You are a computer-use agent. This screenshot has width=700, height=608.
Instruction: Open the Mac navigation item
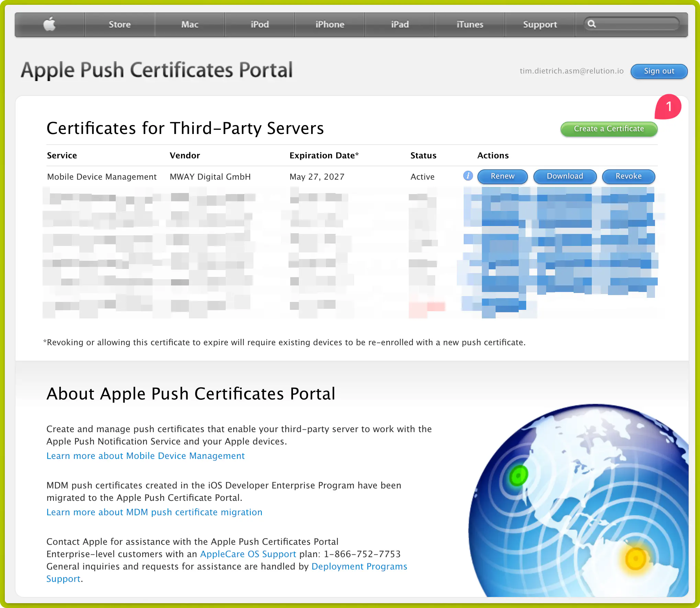click(x=190, y=25)
